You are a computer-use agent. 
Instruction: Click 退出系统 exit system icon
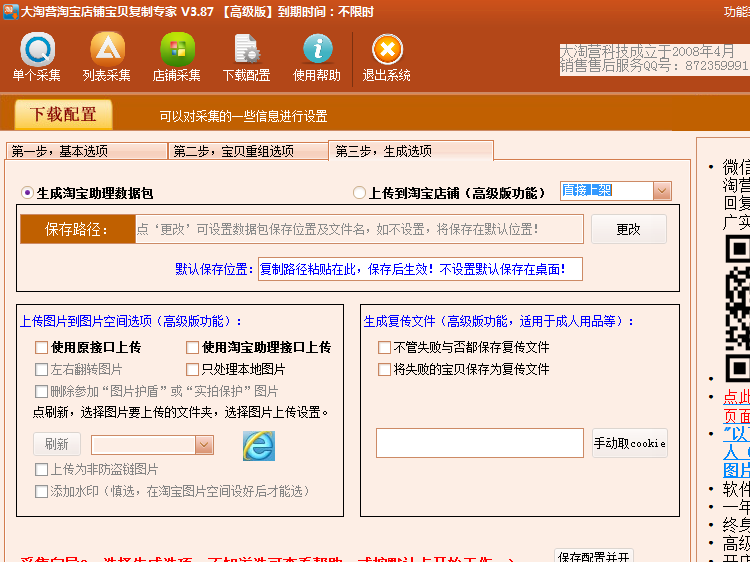(x=386, y=57)
